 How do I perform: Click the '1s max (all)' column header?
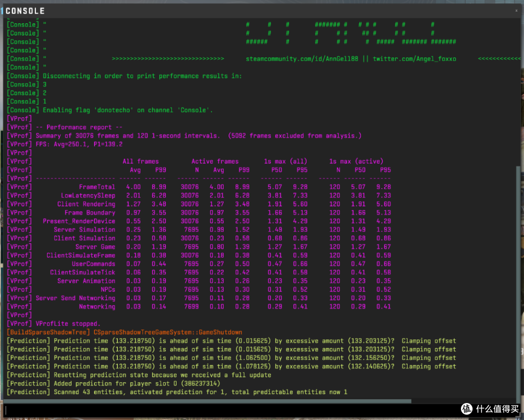[285, 162]
